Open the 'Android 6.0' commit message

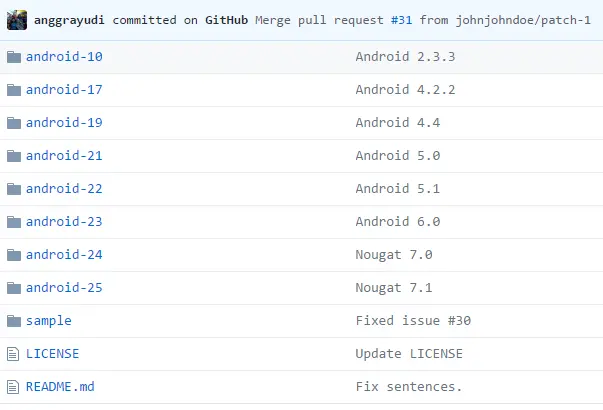pyautogui.click(x=398, y=222)
